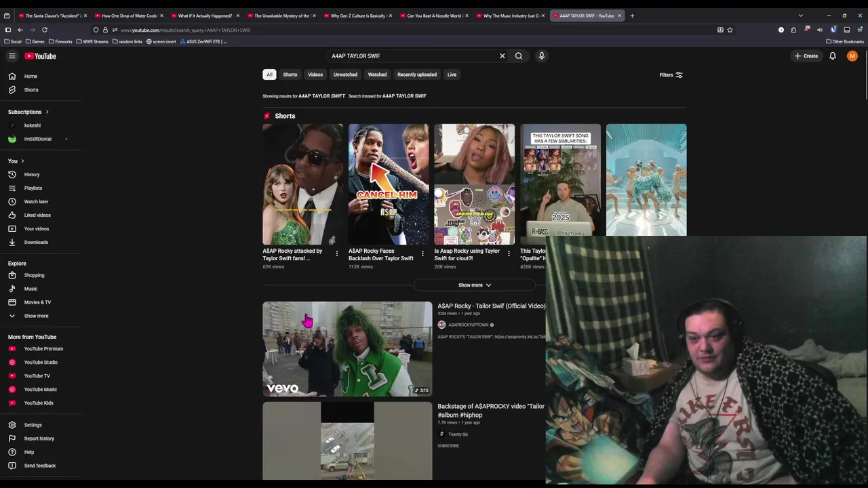Screen dimensions: 868x488
Task: Open the kokeshi subscription channel
Action: (x=33, y=125)
